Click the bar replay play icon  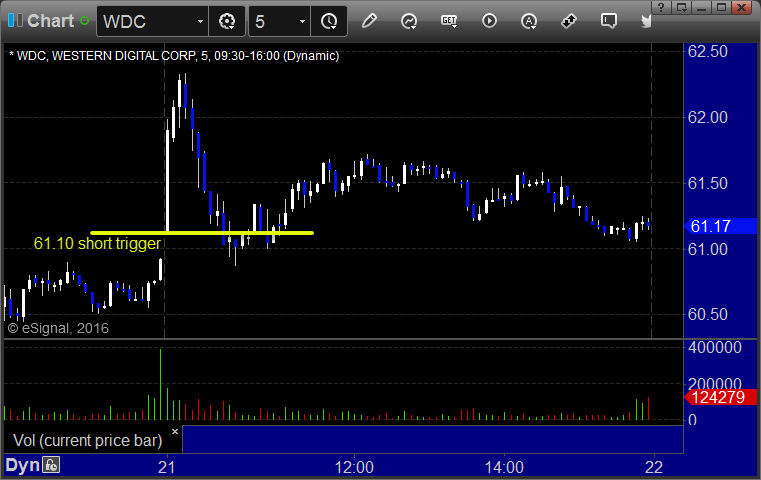489,21
